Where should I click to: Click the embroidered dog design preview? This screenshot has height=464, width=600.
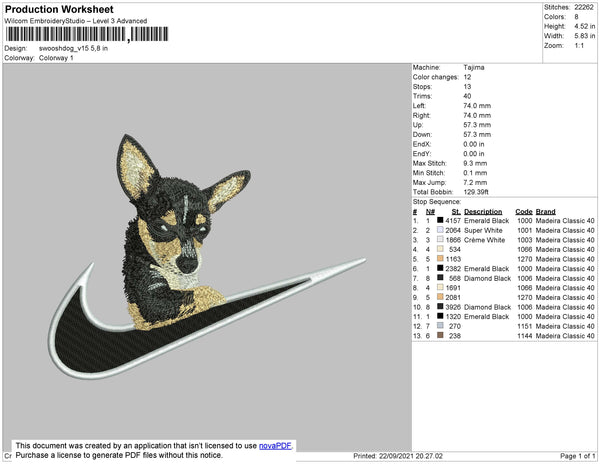[x=207, y=256]
